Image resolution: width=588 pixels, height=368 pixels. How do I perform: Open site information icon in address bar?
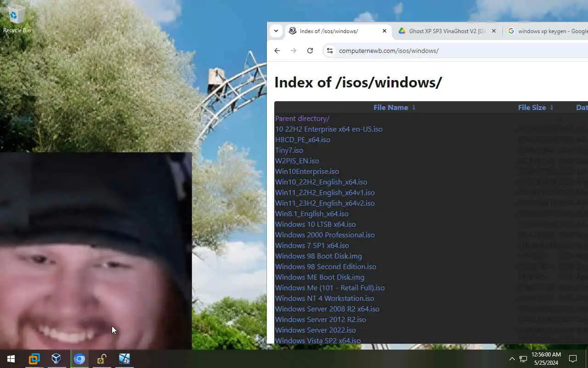tap(329, 51)
